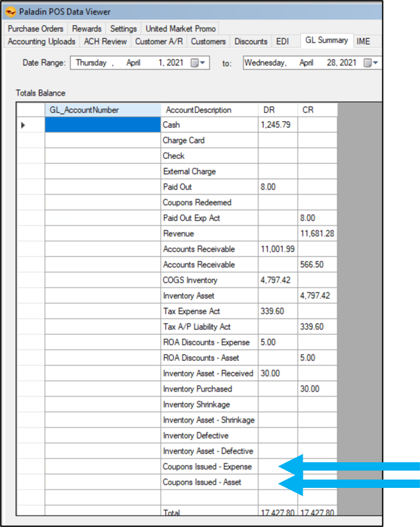Select the highlighted GL account number cell for Cash
The width and height of the screenshot is (420, 527).
(103, 124)
